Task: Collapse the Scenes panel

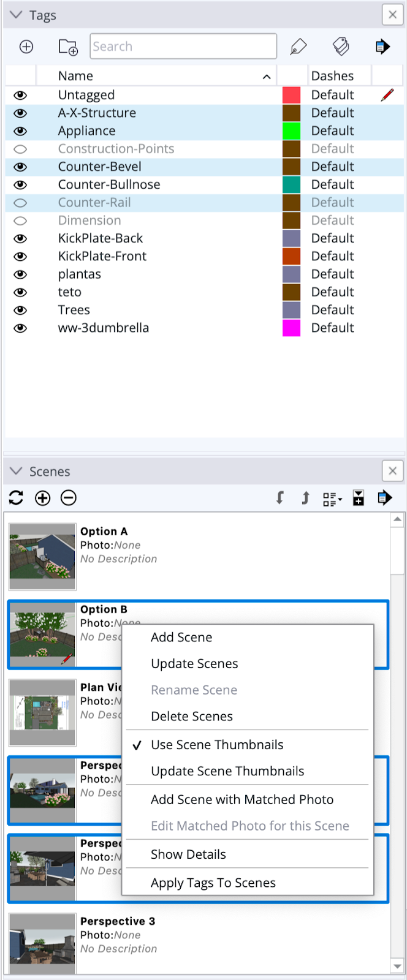Action: pyautogui.click(x=17, y=472)
